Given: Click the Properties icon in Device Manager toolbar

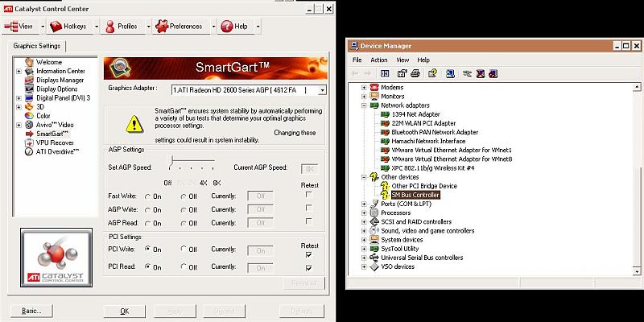Looking at the screenshot, I should coord(402,73).
